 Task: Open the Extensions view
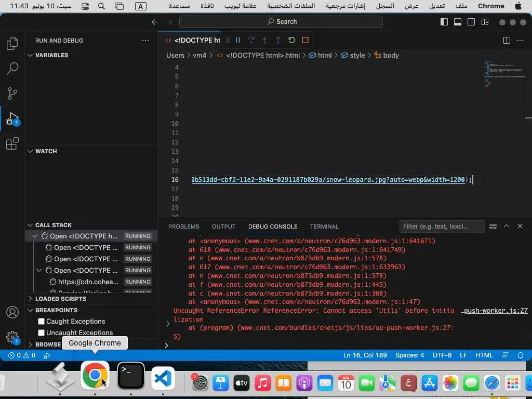point(12,143)
